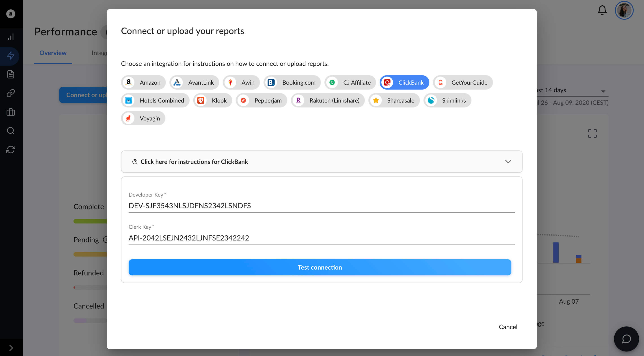This screenshot has height=356, width=644.
Task: Switch to the Integrations tab behind dialog
Action: 99,53
